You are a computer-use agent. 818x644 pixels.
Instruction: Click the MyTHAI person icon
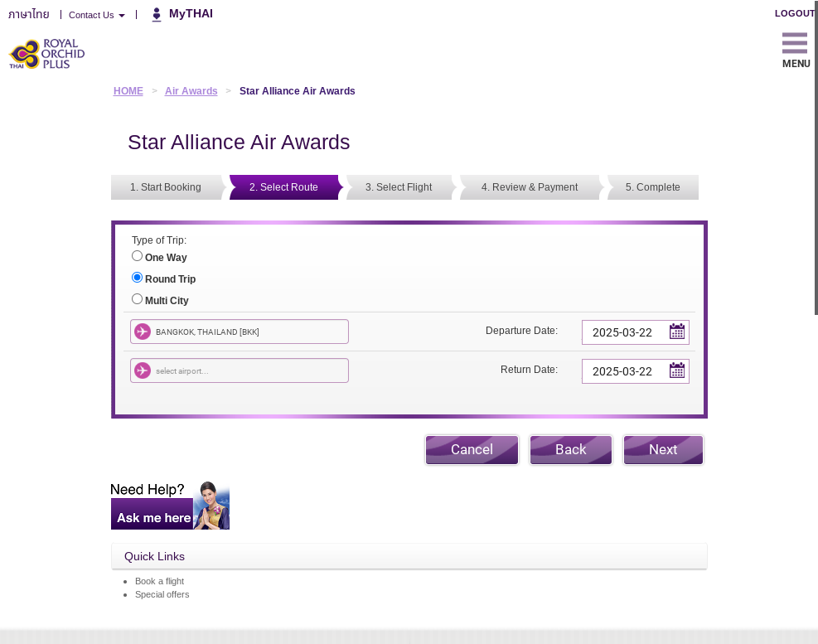(157, 15)
